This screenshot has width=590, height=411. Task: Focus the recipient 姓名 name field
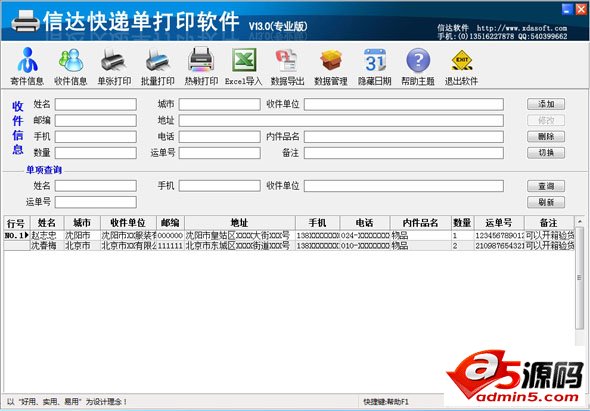click(x=96, y=104)
